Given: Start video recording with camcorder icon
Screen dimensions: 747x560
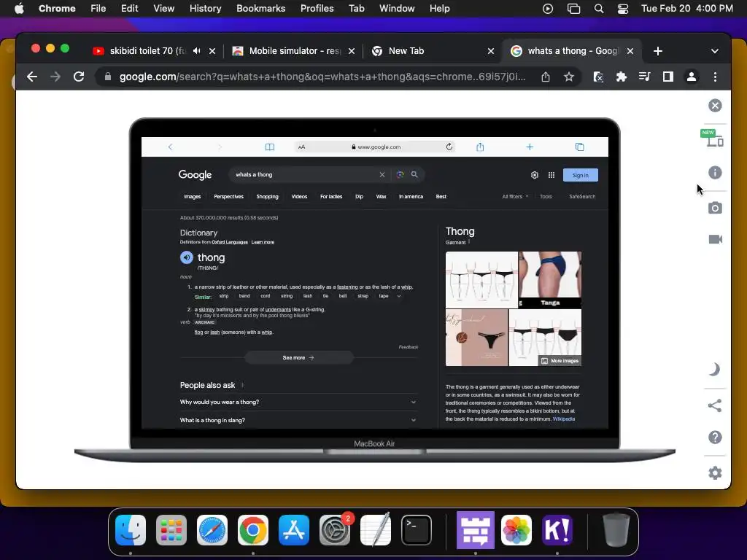Looking at the screenshot, I should (715, 239).
